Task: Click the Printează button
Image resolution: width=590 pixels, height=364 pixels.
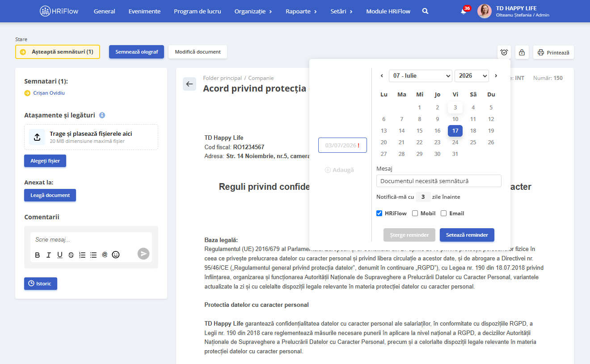Action: coord(553,52)
